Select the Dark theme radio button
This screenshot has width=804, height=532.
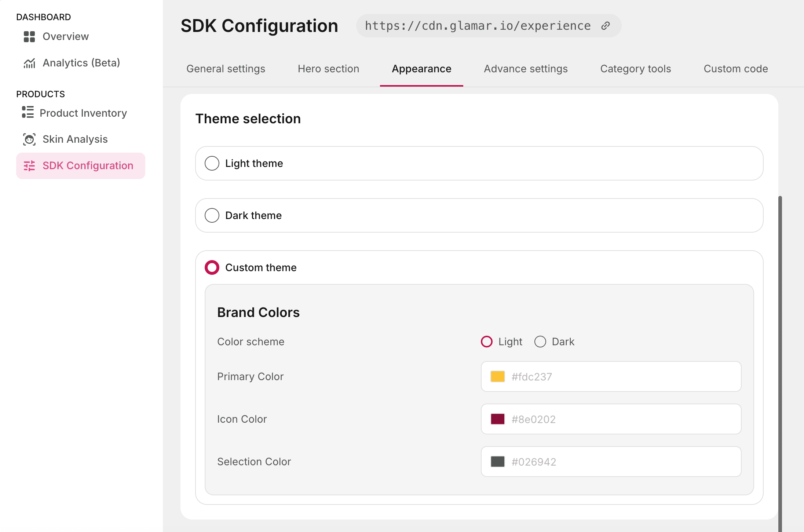click(x=212, y=215)
